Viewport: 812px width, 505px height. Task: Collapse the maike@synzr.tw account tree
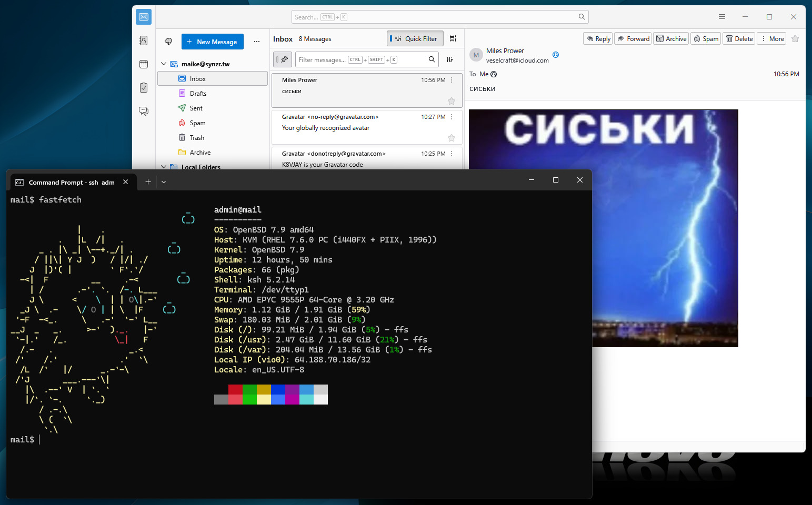tap(164, 64)
